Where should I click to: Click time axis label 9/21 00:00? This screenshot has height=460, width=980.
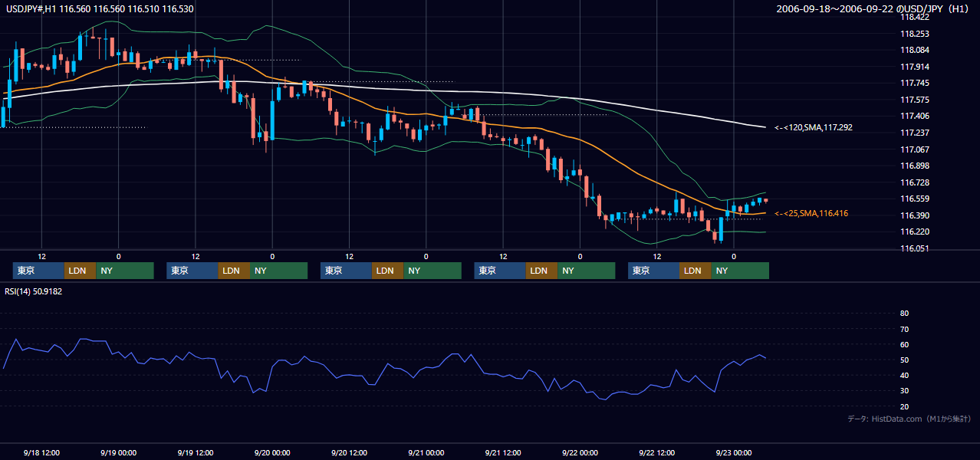[x=426, y=452]
